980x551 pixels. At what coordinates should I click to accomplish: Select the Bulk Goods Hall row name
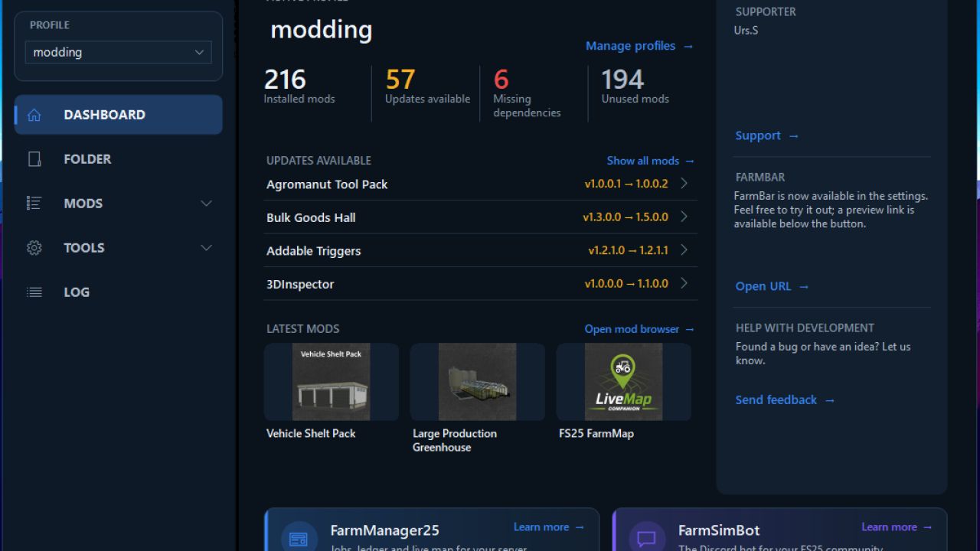pyautogui.click(x=311, y=217)
